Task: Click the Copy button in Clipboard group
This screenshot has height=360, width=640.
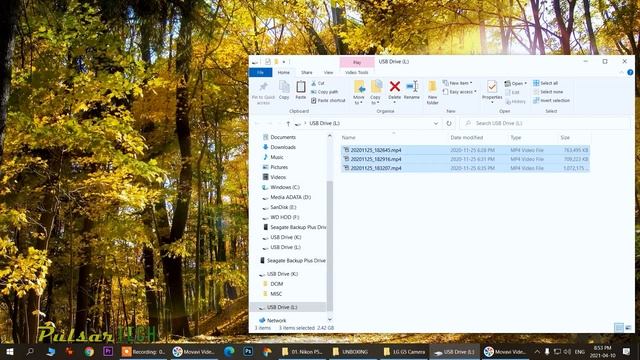Action: [284, 90]
